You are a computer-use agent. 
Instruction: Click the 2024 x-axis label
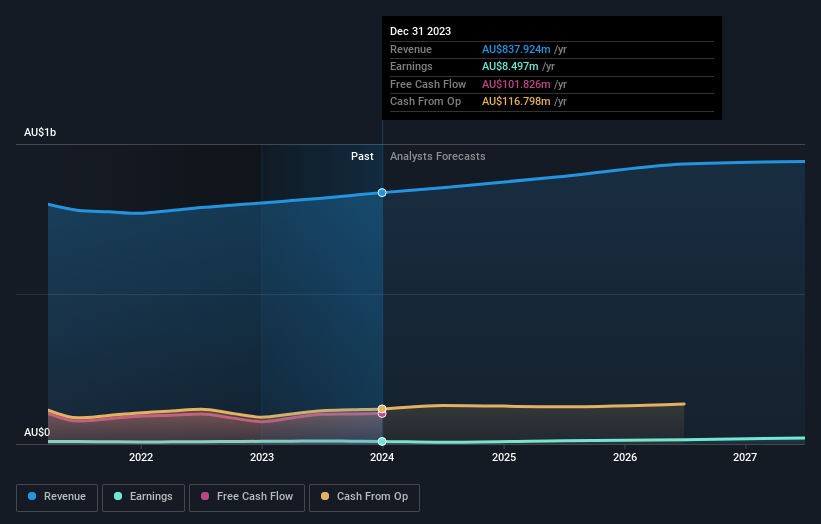(x=382, y=457)
